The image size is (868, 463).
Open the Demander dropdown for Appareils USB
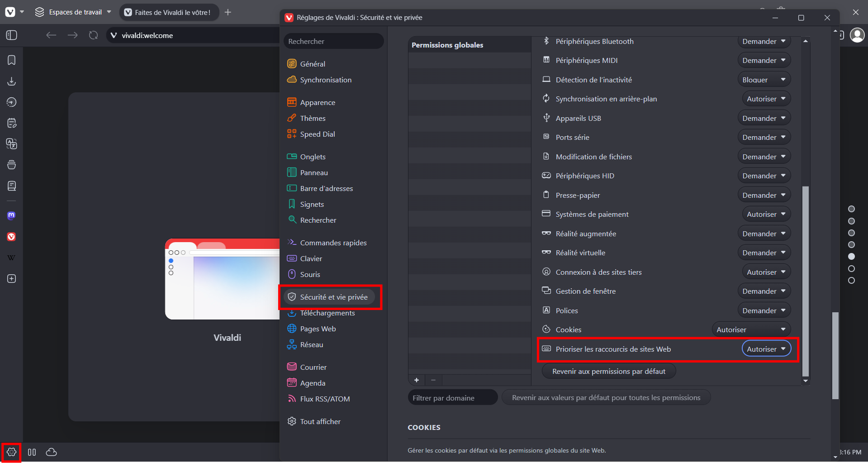coord(764,118)
